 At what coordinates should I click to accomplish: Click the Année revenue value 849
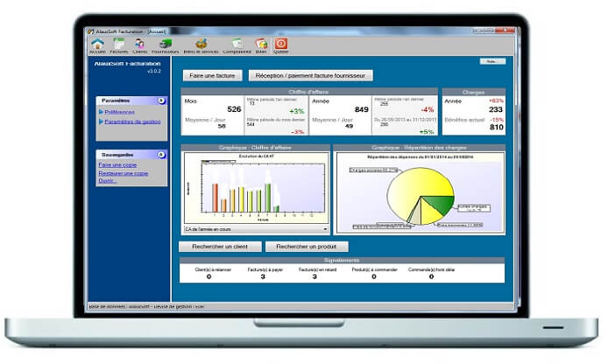(x=361, y=109)
